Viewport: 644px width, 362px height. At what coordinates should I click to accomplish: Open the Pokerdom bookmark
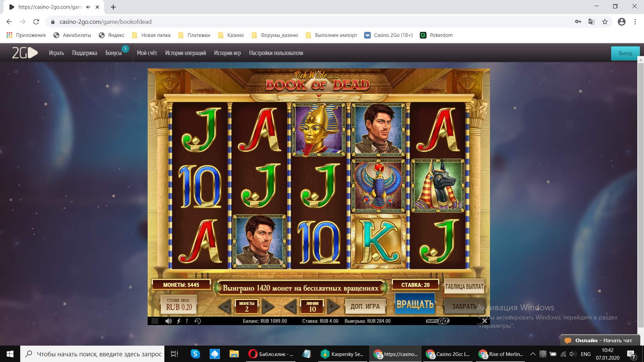click(436, 35)
